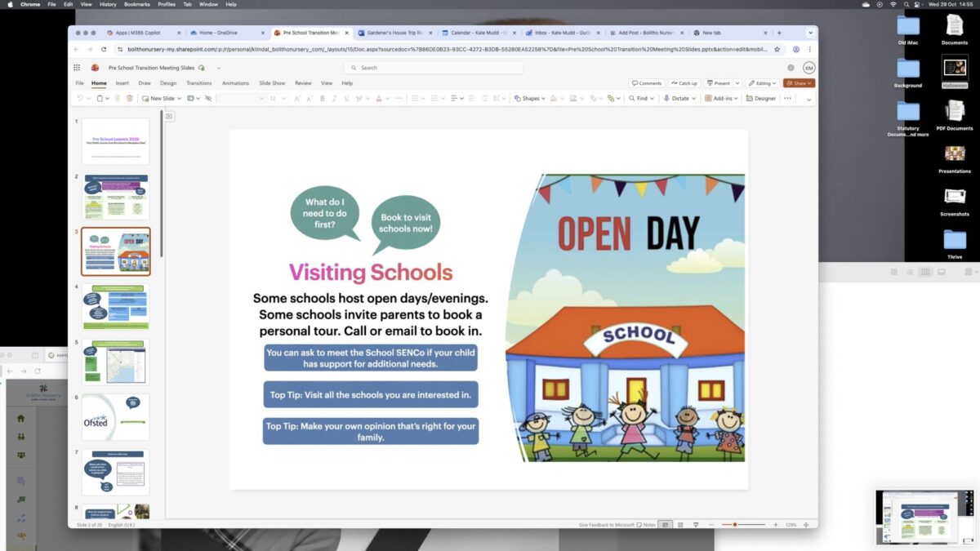The height and width of the screenshot is (551, 980).
Task: Click the Comments button
Action: click(x=646, y=83)
